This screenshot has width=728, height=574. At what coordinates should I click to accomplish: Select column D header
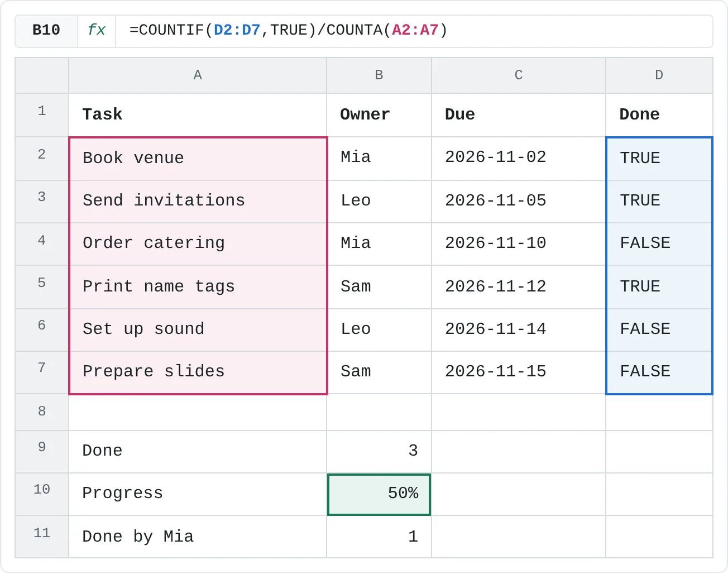click(x=659, y=75)
